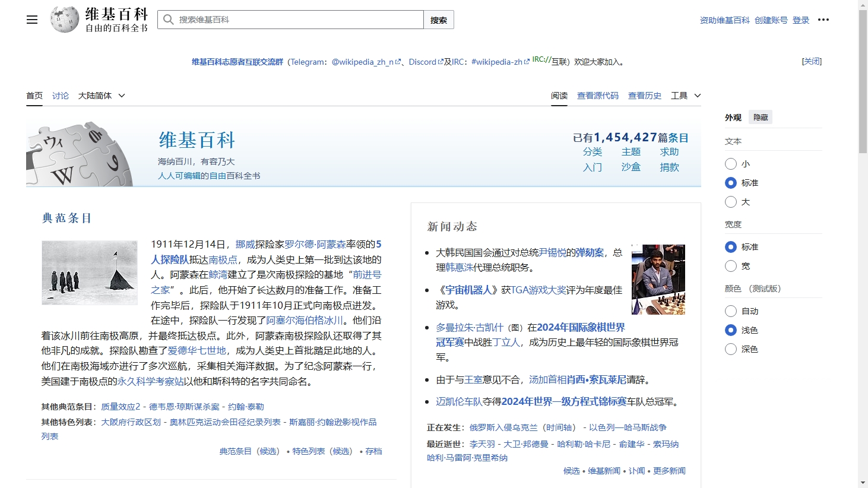The image size is (868, 488).
Task: Set color mode to 自动
Action: 731,311
